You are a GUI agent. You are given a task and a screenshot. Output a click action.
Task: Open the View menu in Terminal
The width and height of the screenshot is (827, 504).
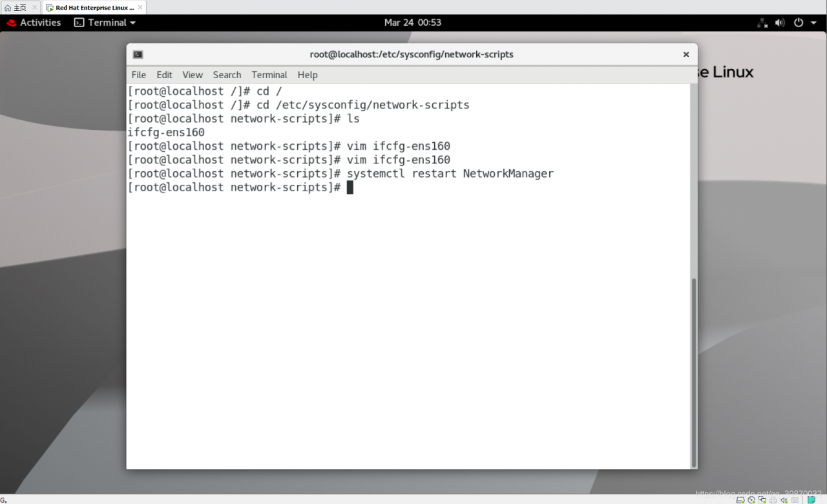coord(193,75)
